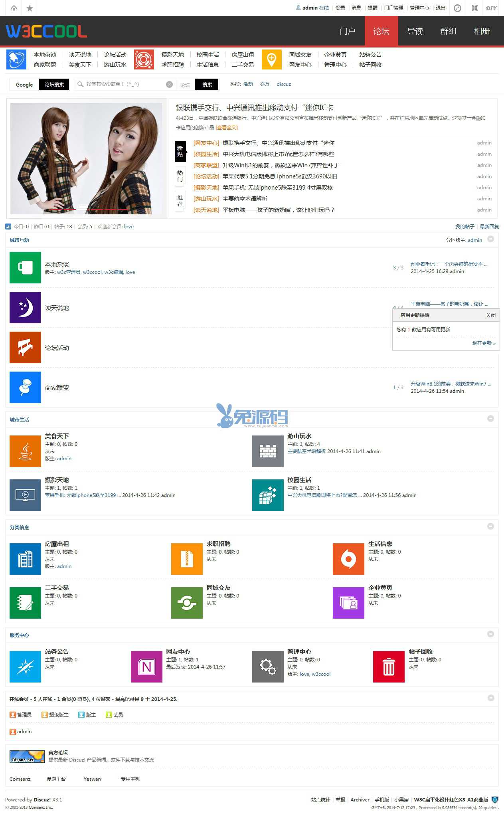Switch to the 相册 main tab
This screenshot has width=504, height=831.
482,31
